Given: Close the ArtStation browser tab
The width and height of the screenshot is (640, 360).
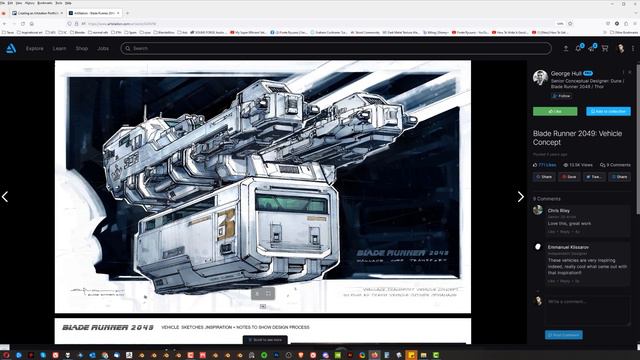Looking at the screenshot, I should point(118,13).
